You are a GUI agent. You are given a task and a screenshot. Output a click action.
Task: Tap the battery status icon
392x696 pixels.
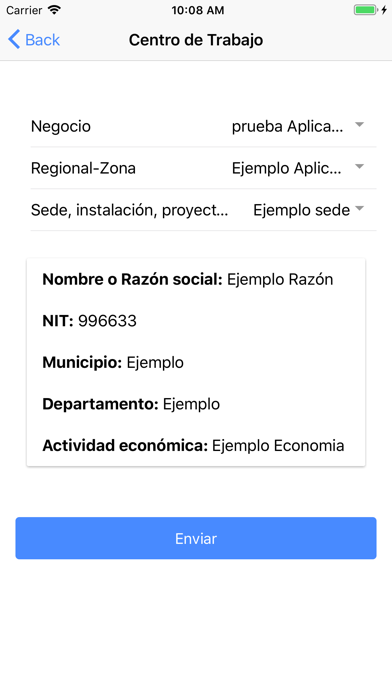(x=366, y=10)
